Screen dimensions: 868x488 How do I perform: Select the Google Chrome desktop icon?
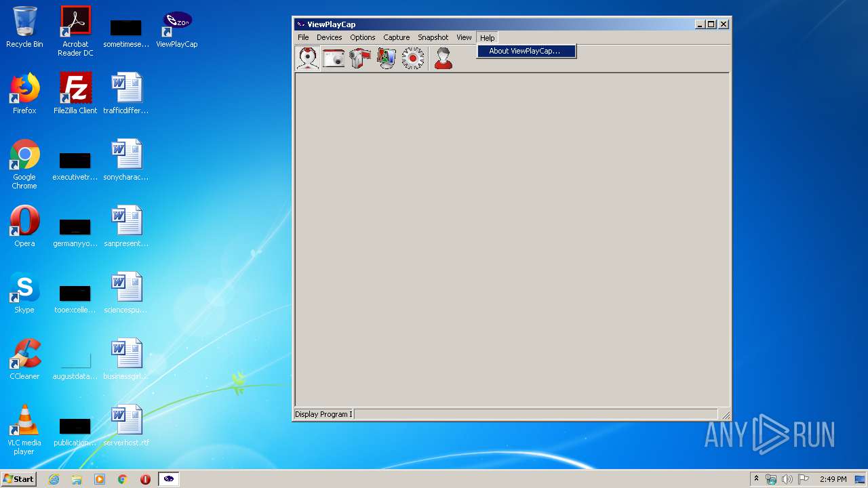24,164
